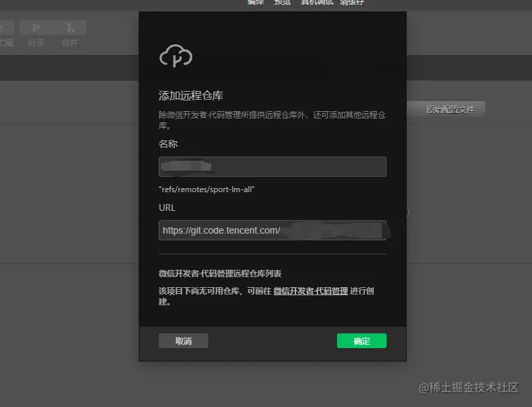Screen dimensions: 532x407
Task: Click the 原始配置文件 button behind the dialog
Action: point(447,109)
